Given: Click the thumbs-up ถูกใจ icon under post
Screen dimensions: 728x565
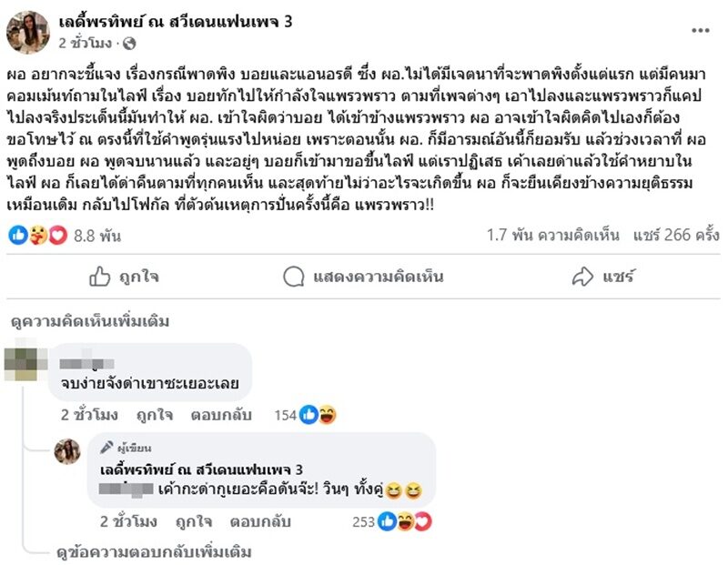Looking at the screenshot, I should pyautogui.click(x=100, y=275).
